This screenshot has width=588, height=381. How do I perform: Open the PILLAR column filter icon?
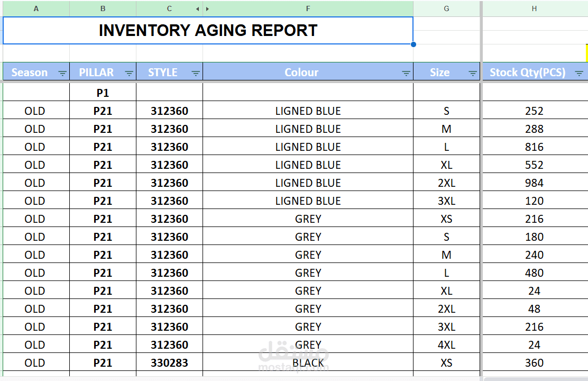[129, 73]
